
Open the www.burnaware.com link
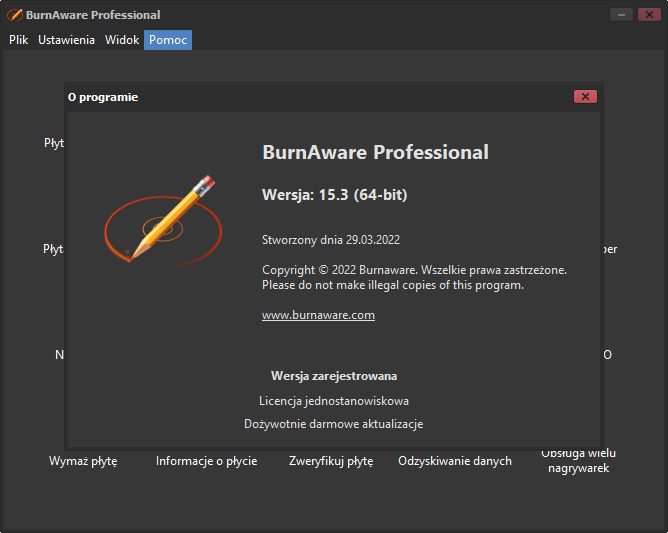[x=318, y=315]
